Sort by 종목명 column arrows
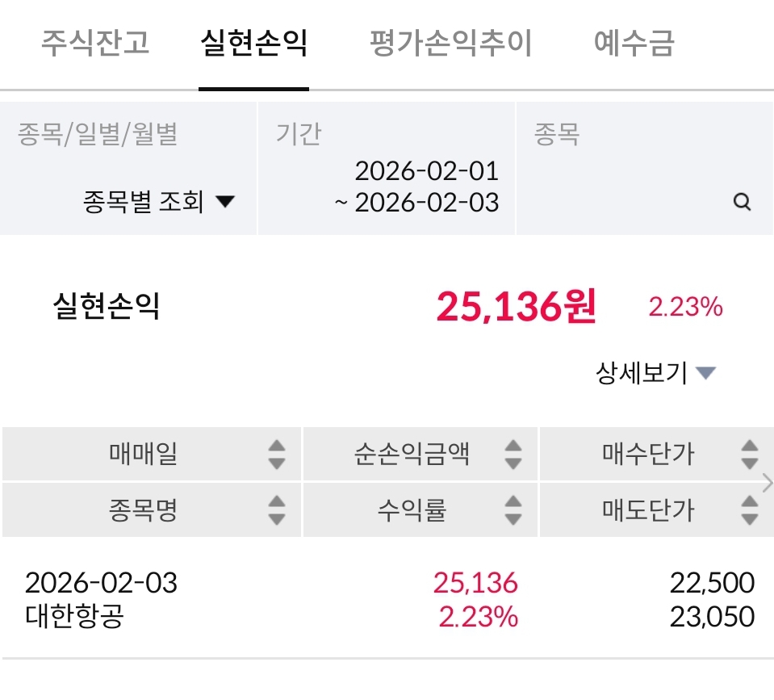774x700 pixels. [x=277, y=510]
